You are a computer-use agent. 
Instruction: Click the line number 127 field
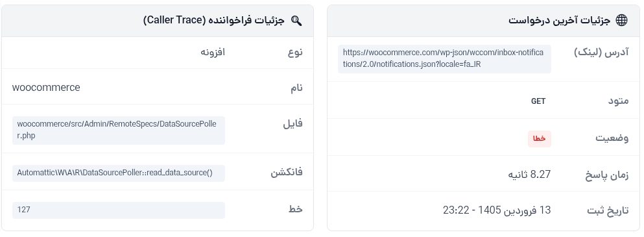click(119, 210)
